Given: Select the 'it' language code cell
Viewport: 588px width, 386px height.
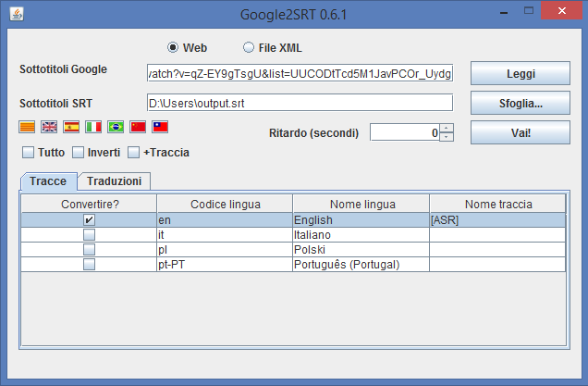Looking at the screenshot, I should pos(225,235).
